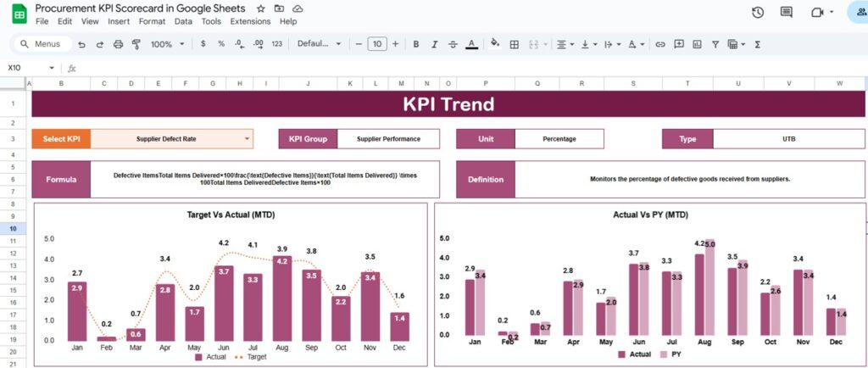Open the text color picker
The height and width of the screenshot is (368, 868).
click(x=471, y=44)
